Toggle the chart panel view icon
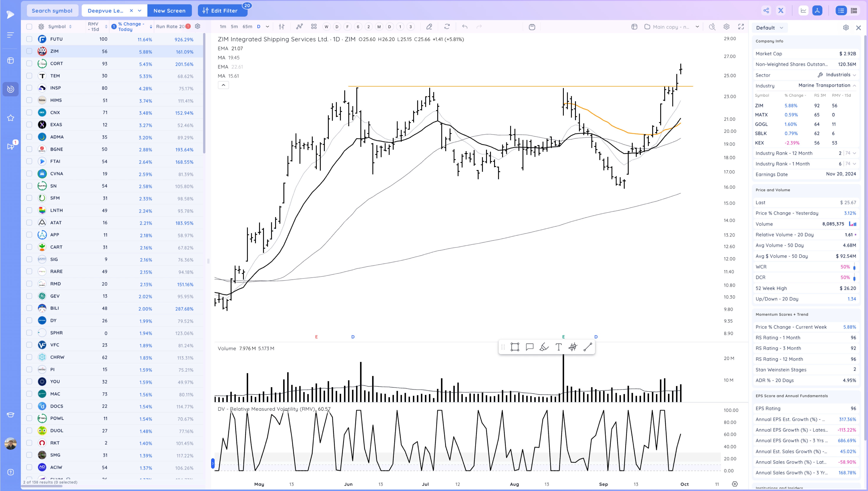Screen dimensions: 868x491 tap(804, 10)
